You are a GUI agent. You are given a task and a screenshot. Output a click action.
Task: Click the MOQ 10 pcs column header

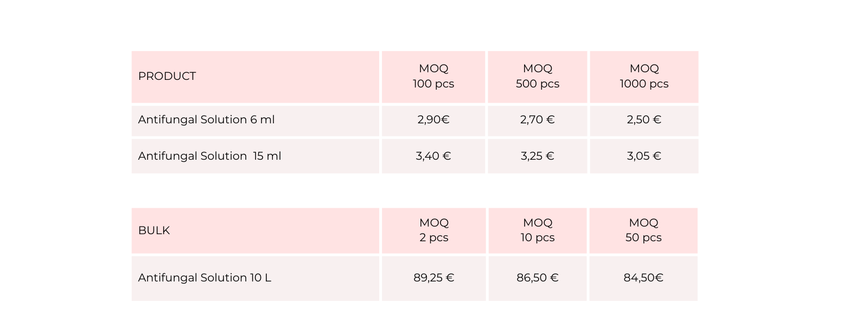pos(538,230)
